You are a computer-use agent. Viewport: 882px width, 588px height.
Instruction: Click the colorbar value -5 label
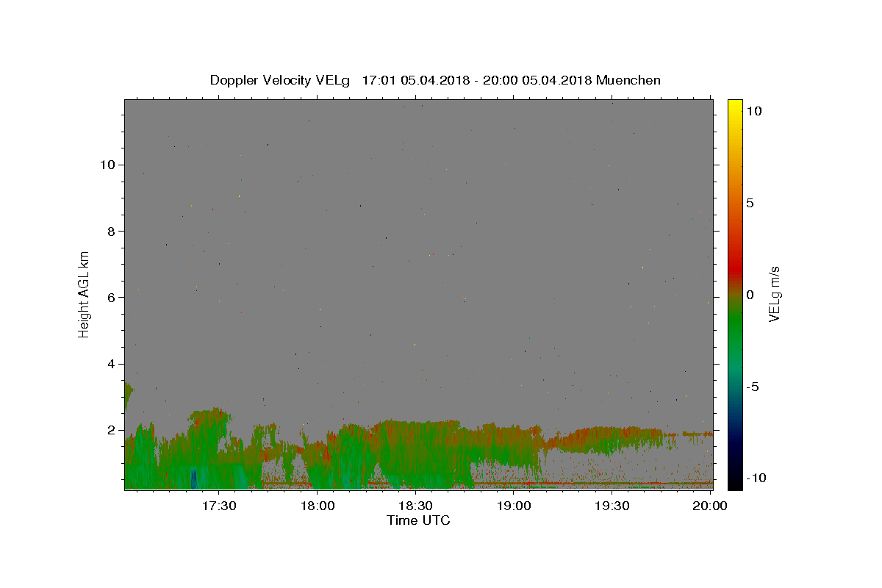pos(753,387)
